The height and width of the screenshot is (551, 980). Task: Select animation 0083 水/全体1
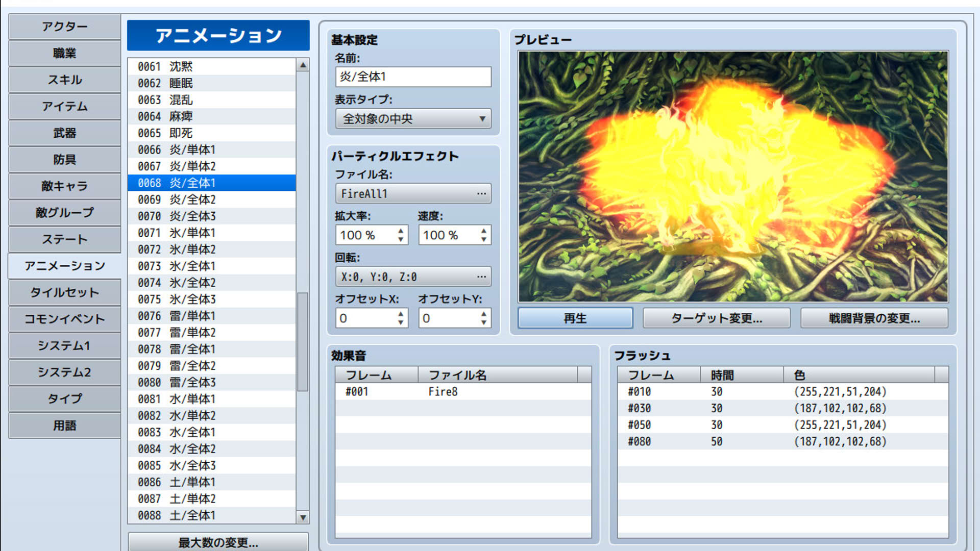tap(212, 432)
